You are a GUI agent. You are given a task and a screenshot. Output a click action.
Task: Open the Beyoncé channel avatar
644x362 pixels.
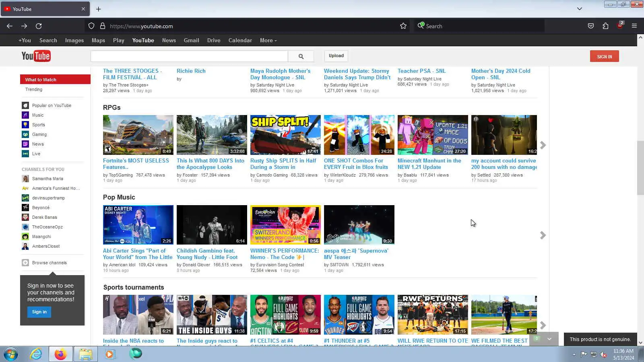(25, 208)
